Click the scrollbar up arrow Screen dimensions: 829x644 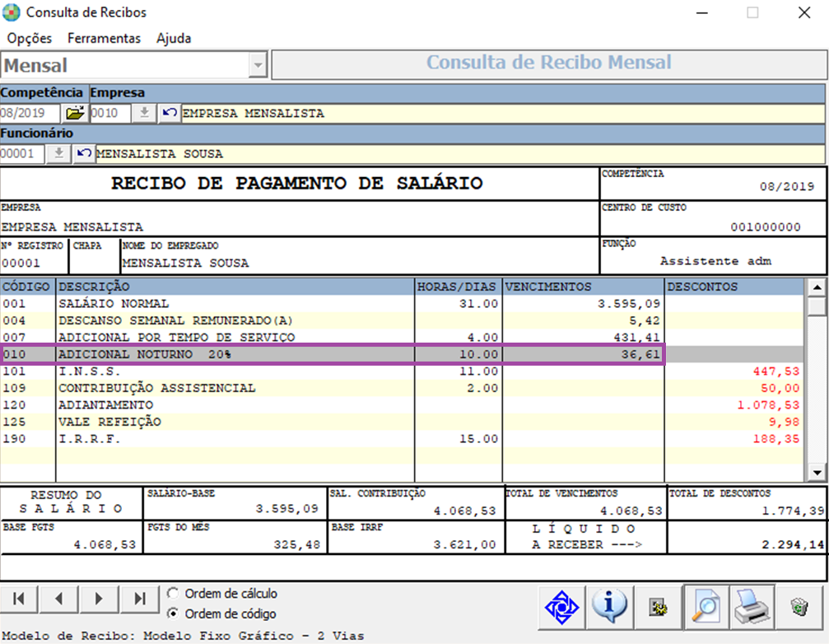tap(817, 287)
